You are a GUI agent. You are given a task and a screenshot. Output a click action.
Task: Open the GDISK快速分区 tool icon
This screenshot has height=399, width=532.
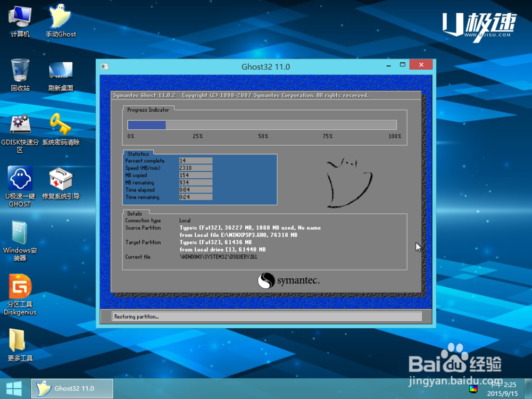coord(20,134)
